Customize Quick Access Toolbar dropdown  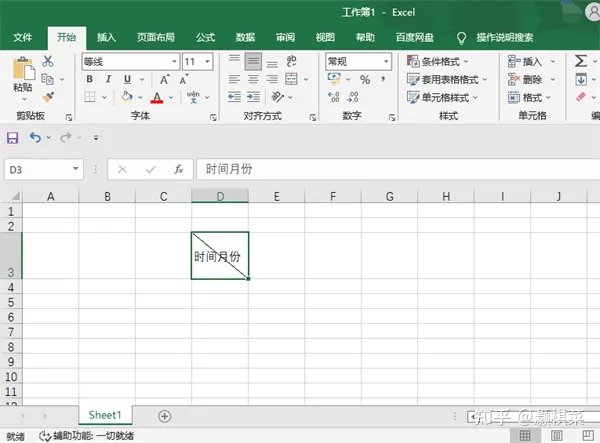coord(96,138)
